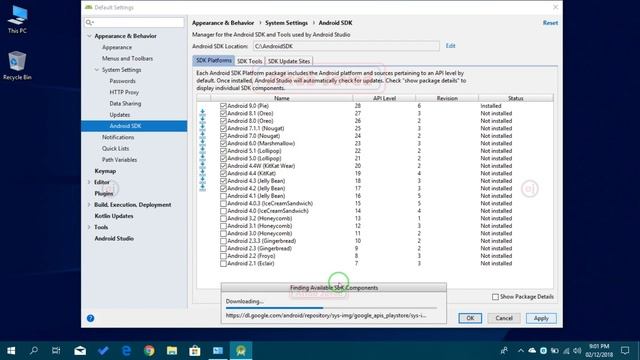
Task: Click the People icon in taskbar
Action: click(505, 351)
